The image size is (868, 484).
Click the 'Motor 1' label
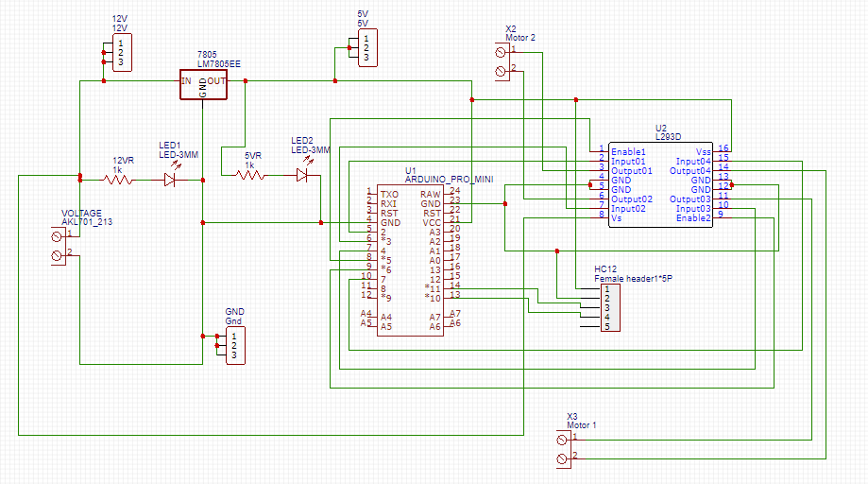(582, 425)
